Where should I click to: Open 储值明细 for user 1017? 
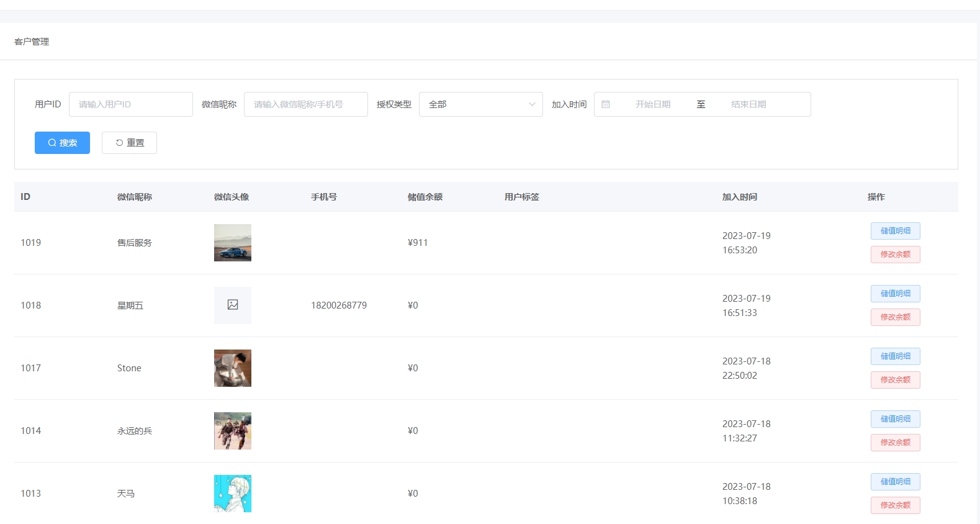pyautogui.click(x=895, y=356)
